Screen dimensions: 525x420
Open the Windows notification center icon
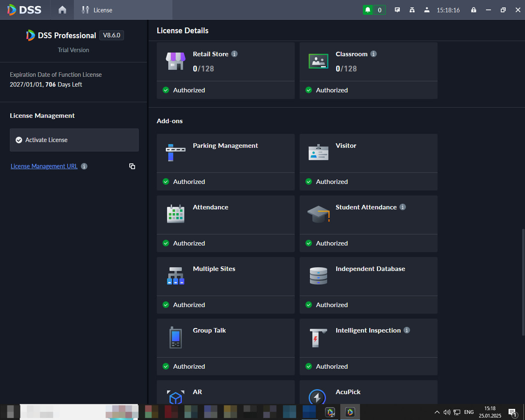pos(512,412)
